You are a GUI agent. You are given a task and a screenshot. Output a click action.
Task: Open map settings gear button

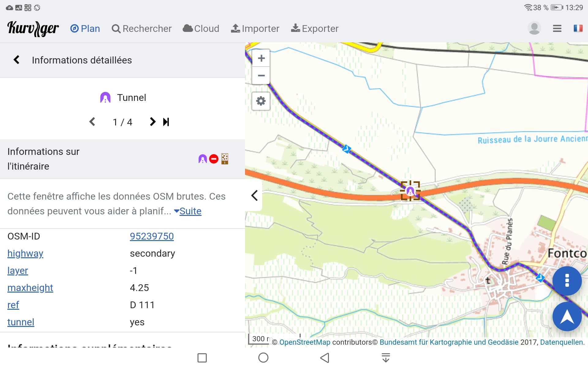click(x=261, y=101)
